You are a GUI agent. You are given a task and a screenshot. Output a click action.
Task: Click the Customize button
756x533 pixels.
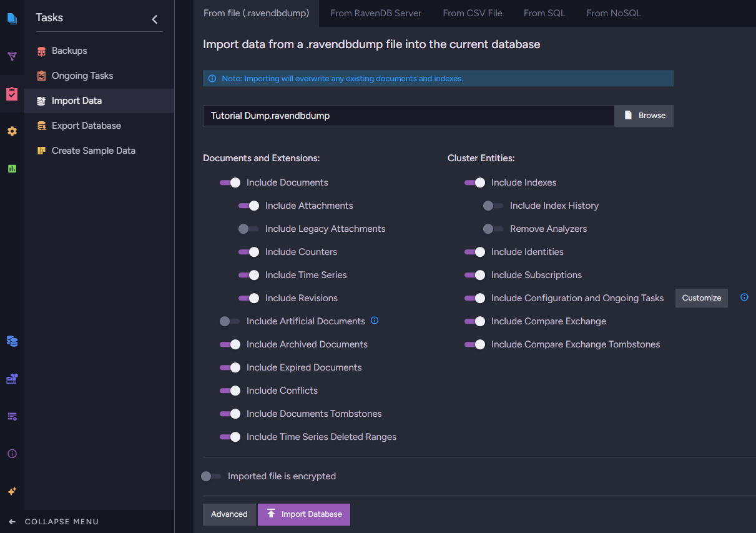click(x=702, y=298)
